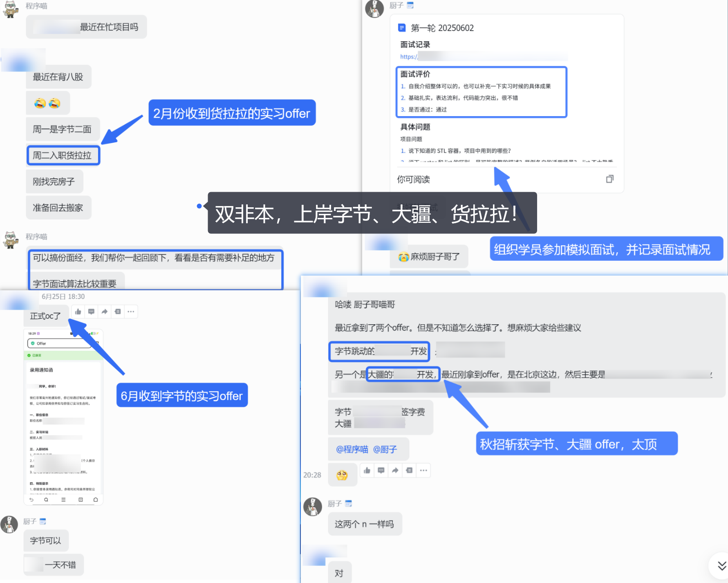The image size is (728, 583).
Task: Click the '准备回去搬家' message
Action: click(x=58, y=208)
